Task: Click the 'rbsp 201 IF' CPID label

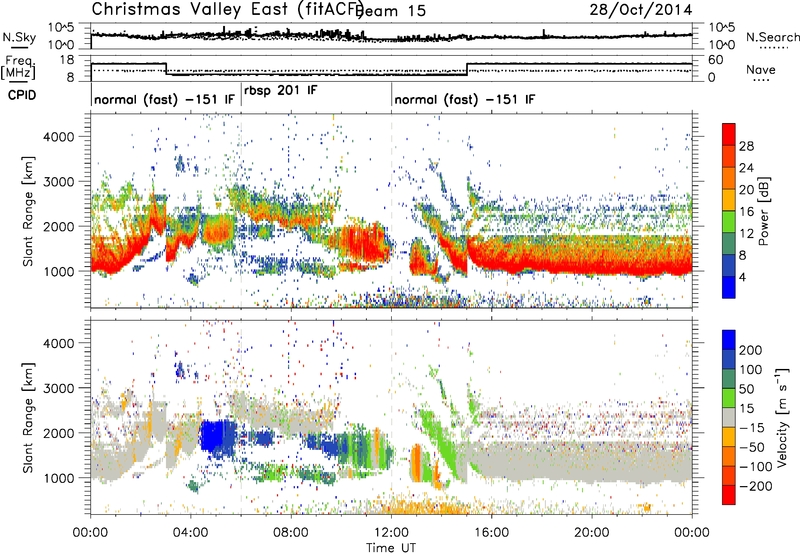Action: [x=281, y=91]
